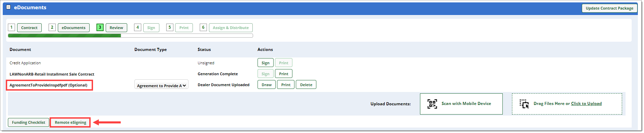
Task: Open the Review step tab
Action: coord(116,28)
